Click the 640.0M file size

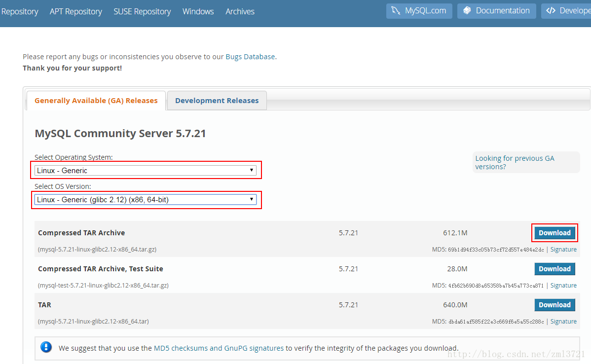click(455, 305)
